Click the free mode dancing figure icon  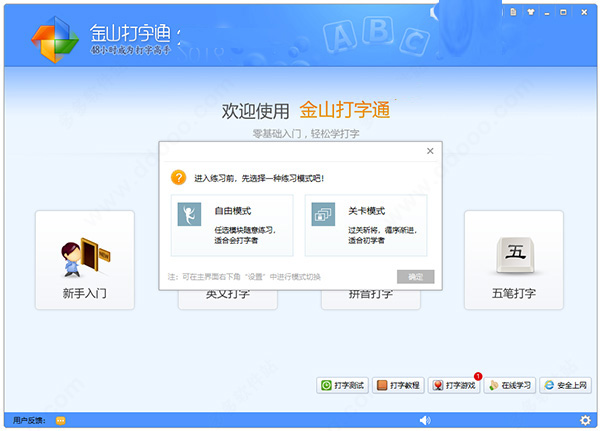(189, 214)
